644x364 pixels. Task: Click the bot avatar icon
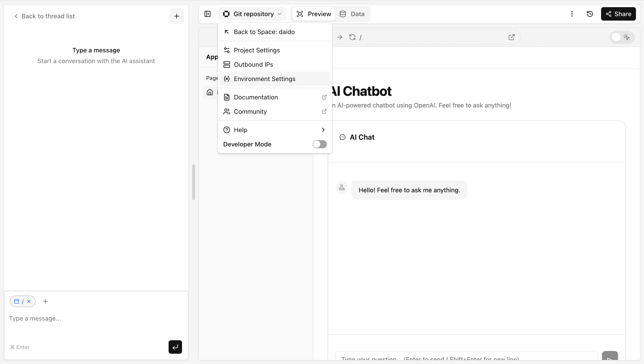click(x=341, y=188)
